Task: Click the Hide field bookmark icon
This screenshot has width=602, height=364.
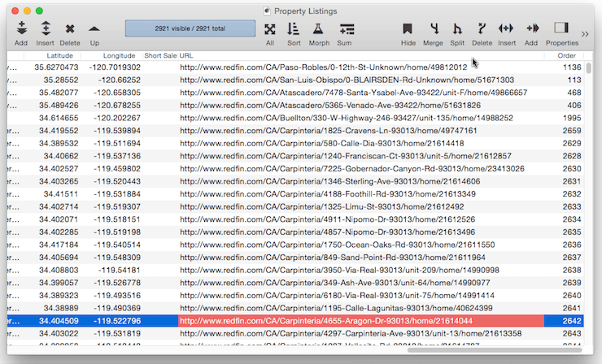Action: 408,28
